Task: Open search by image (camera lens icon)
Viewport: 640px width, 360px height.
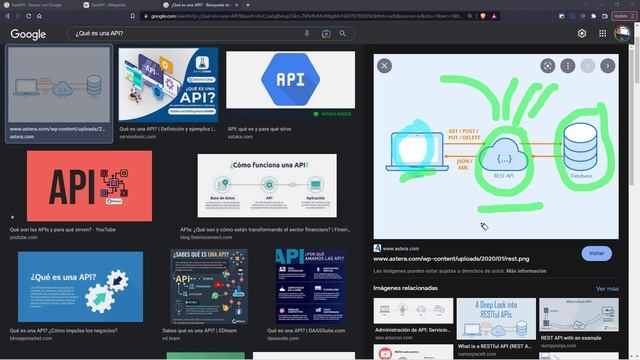Action: (326, 34)
